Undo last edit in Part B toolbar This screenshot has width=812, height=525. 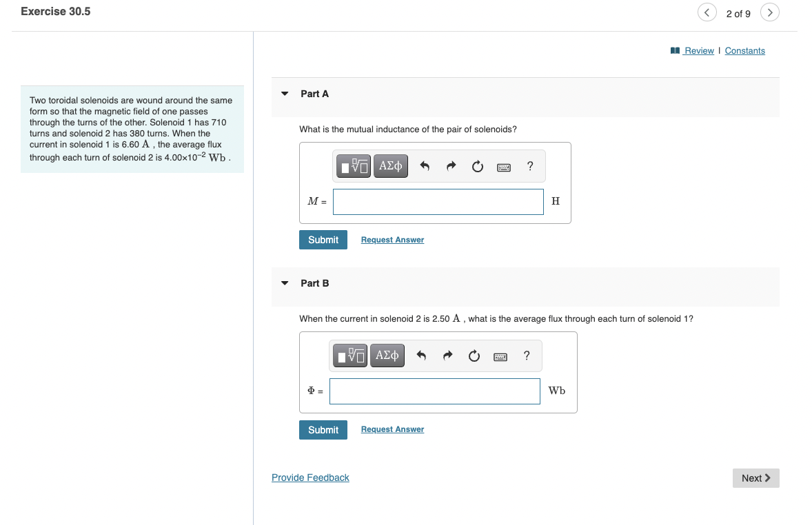coord(422,356)
